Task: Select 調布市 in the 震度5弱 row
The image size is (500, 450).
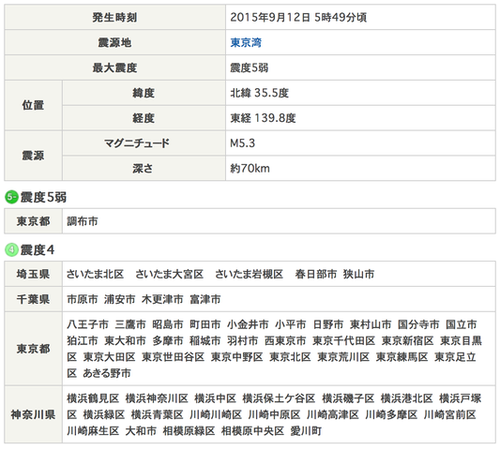Action: pyautogui.click(x=82, y=221)
